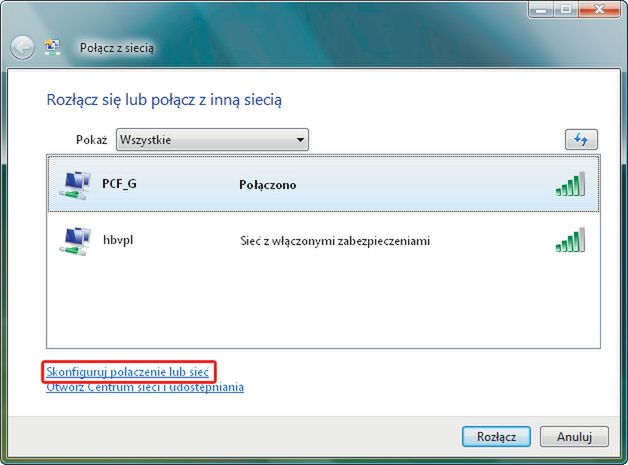628x465 pixels.
Task: Click the PCF_G network computer icon
Action: click(x=75, y=185)
